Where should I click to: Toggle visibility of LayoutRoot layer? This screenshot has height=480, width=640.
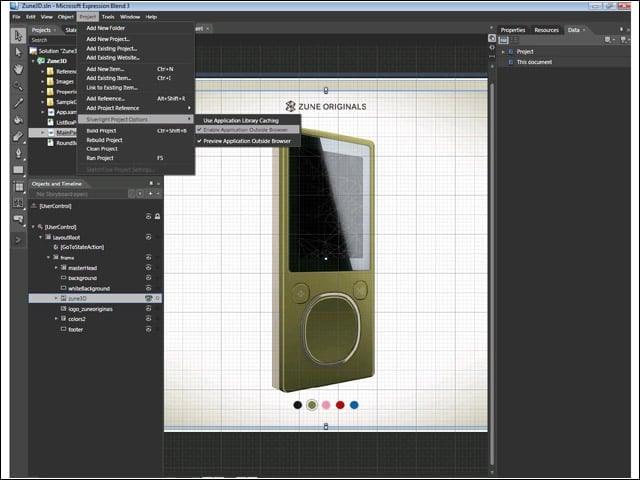149,237
